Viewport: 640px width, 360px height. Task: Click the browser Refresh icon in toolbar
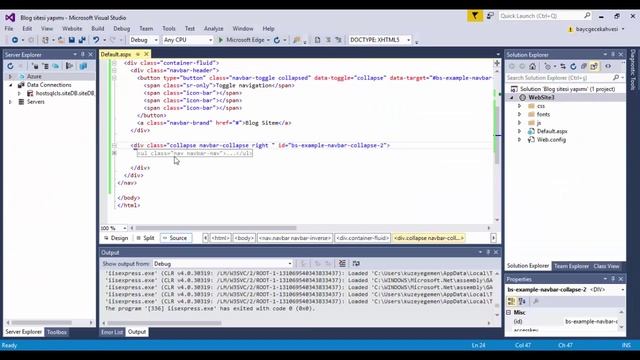click(277, 40)
